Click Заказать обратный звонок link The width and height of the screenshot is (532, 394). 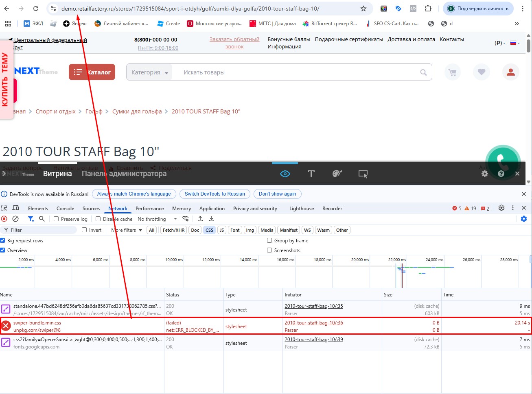(x=234, y=43)
